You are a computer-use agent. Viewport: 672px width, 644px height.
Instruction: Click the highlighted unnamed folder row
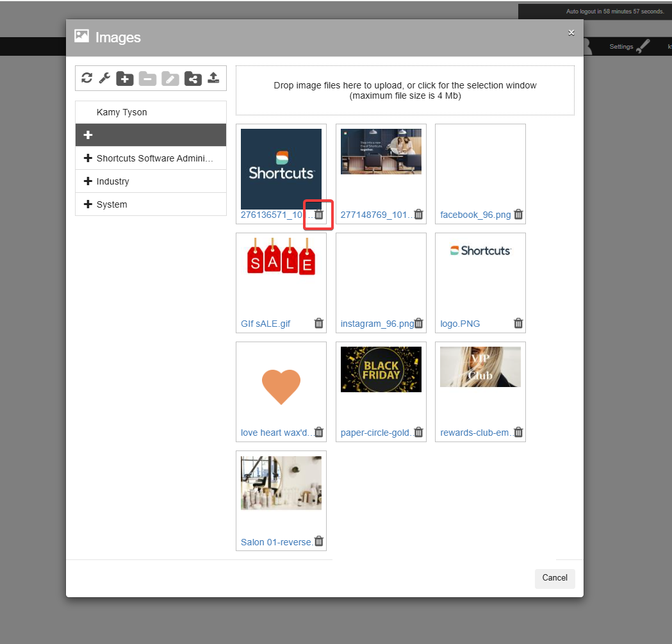[x=151, y=135]
